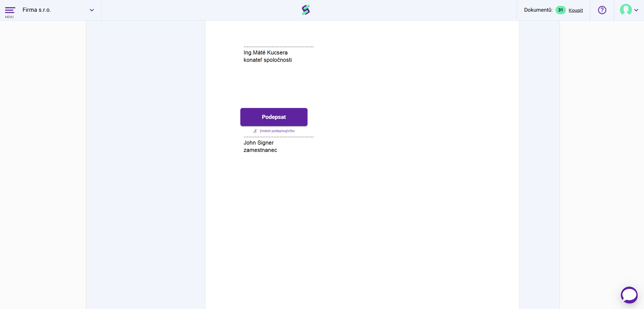Expand the Firma s.r.o. company dropdown
The image size is (644, 309).
(92, 10)
